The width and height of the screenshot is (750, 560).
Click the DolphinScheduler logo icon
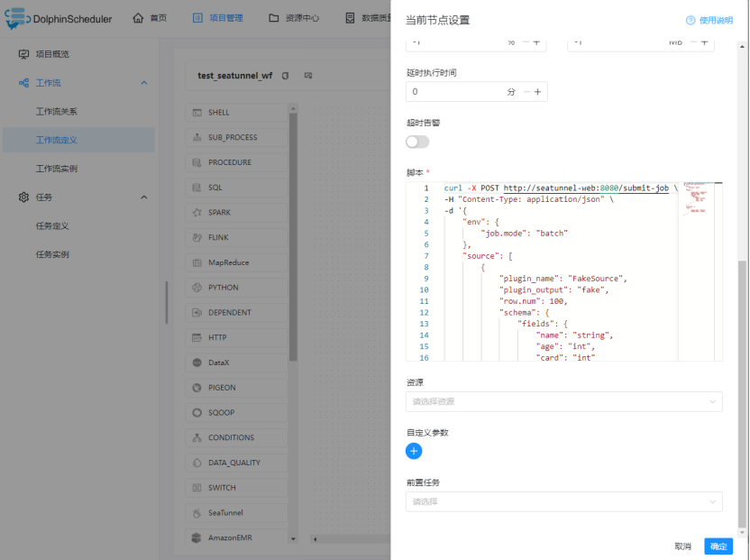[17, 18]
